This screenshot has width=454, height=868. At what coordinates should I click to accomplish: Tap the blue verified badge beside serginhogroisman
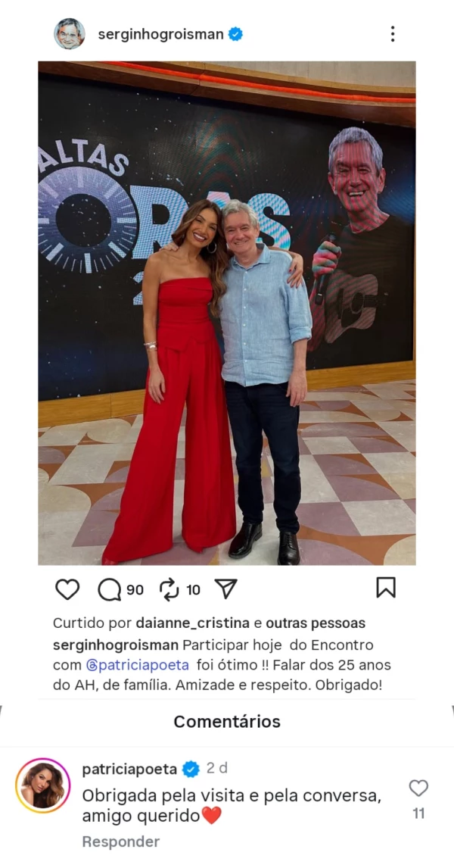point(235,34)
